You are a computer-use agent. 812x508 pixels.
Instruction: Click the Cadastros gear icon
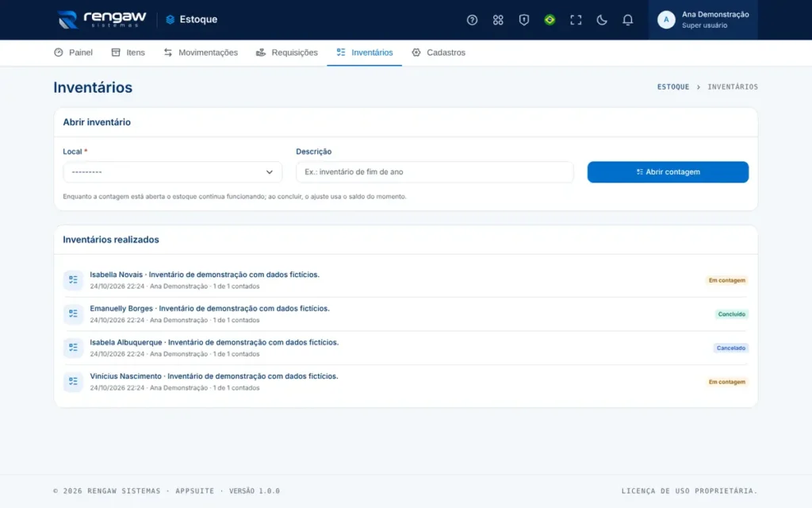416,52
